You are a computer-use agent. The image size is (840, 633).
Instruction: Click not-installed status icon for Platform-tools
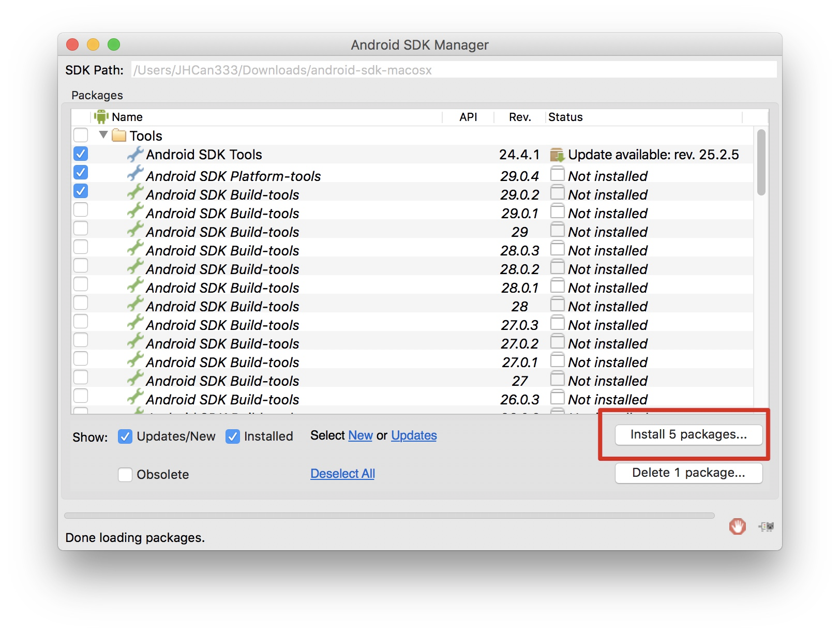coord(557,174)
